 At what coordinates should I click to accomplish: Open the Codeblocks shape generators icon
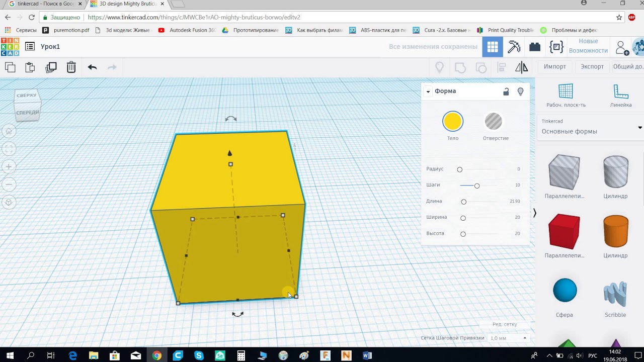tap(556, 47)
